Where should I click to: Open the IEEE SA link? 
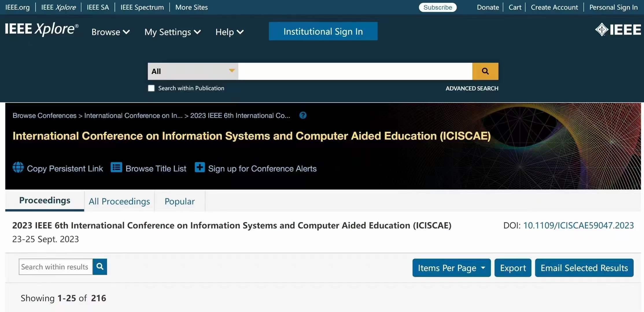98,7
